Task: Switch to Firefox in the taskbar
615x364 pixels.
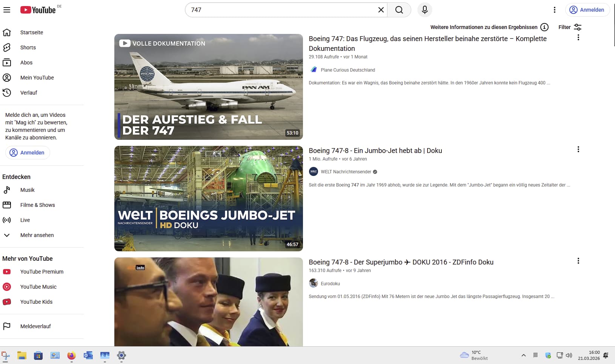Action: point(72,355)
